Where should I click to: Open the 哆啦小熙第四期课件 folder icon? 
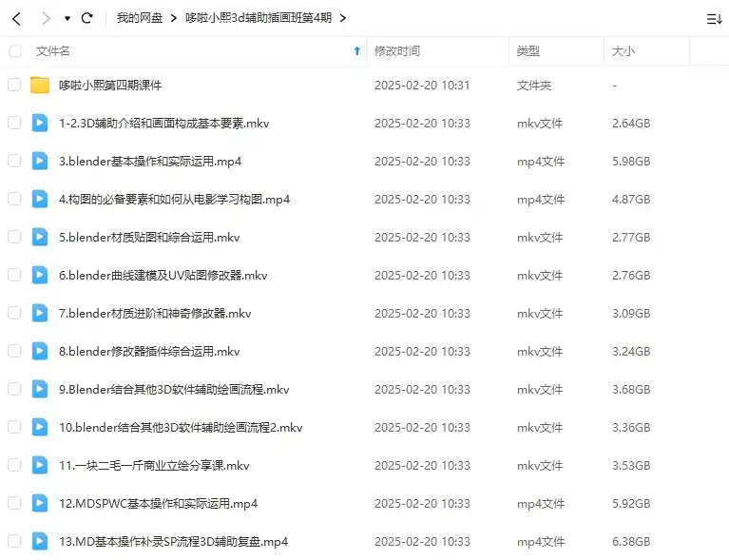pos(40,85)
